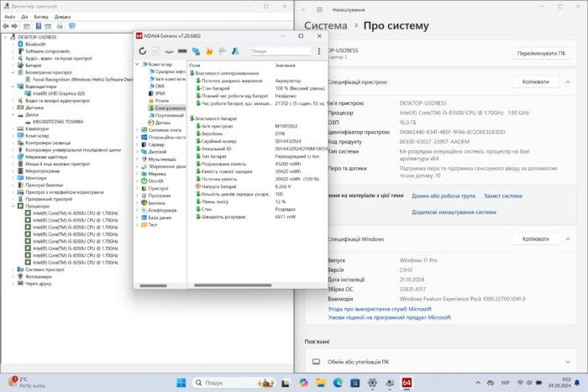Open the blue user icon in AIDA64 toolbar

click(x=235, y=51)
